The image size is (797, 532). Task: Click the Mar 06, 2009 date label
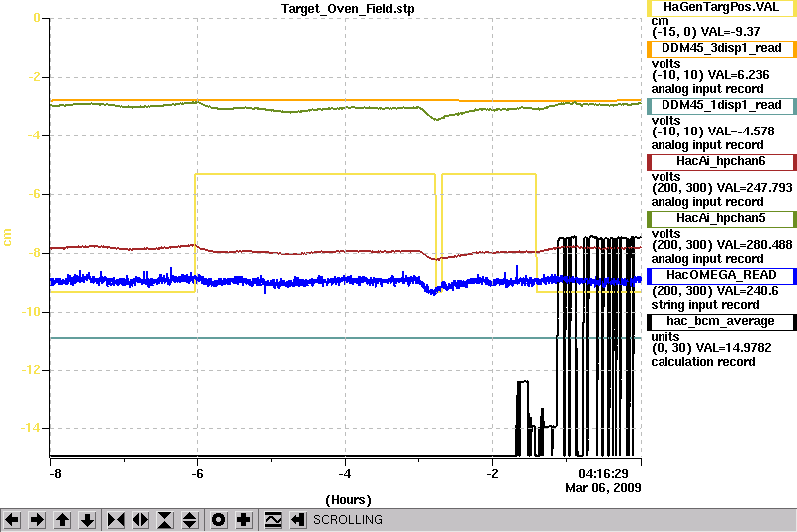click(603, 488)
